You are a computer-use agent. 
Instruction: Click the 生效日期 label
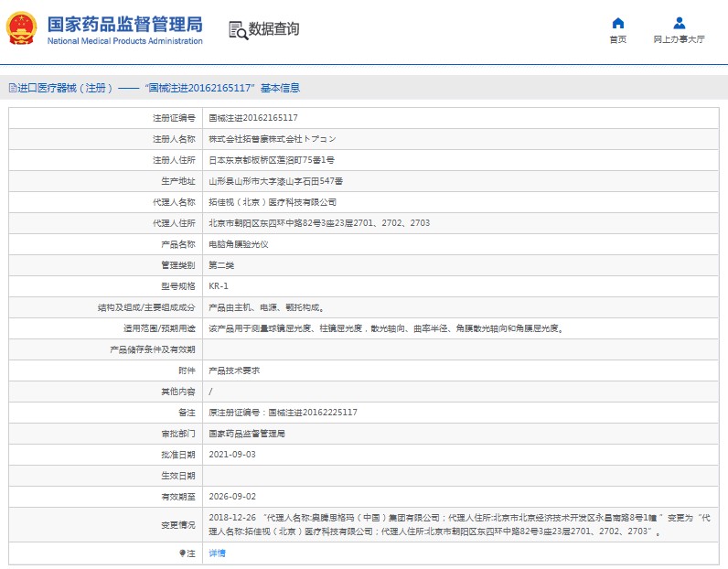[x=178, y=476]
